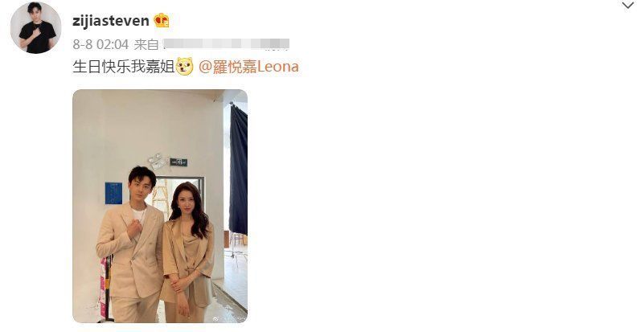Image resolution: width=644 pixels, height=332 pixels.
Task: Click the gold crown membership badge
Action: click(162, 20)
